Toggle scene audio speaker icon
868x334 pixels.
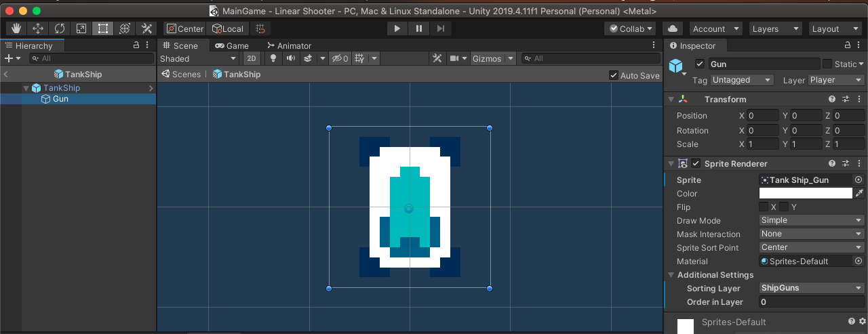click(291, 58)
